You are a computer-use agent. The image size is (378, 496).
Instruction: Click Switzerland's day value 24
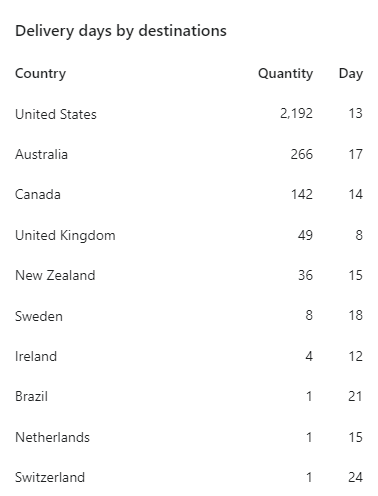(355, 477)
